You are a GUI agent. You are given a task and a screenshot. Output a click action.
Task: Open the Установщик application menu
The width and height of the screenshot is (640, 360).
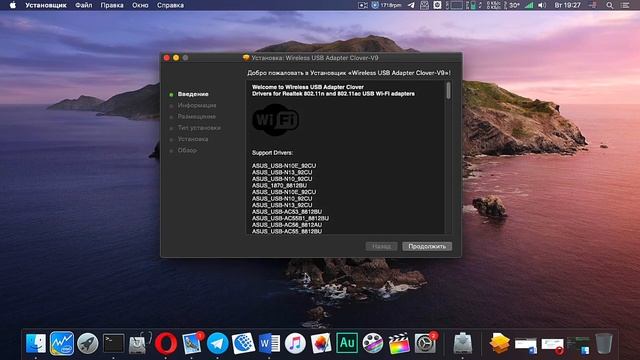(x=46, y=5)
